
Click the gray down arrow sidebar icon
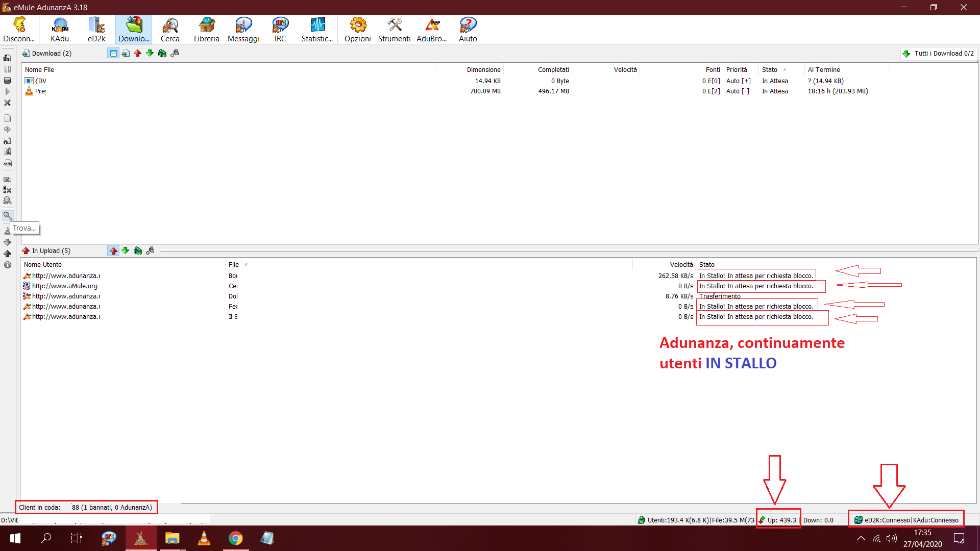coord(7,242)
